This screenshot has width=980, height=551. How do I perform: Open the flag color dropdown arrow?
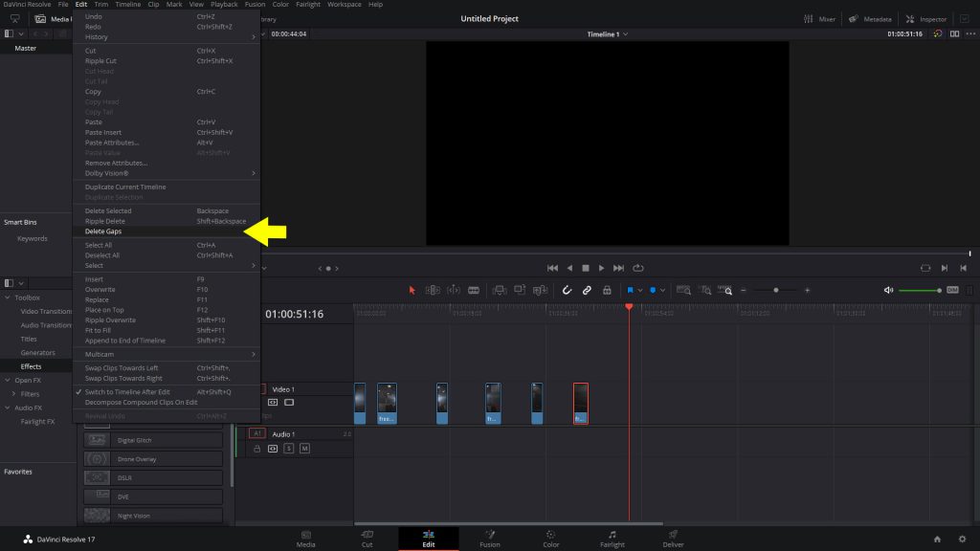tap(640, 291)
